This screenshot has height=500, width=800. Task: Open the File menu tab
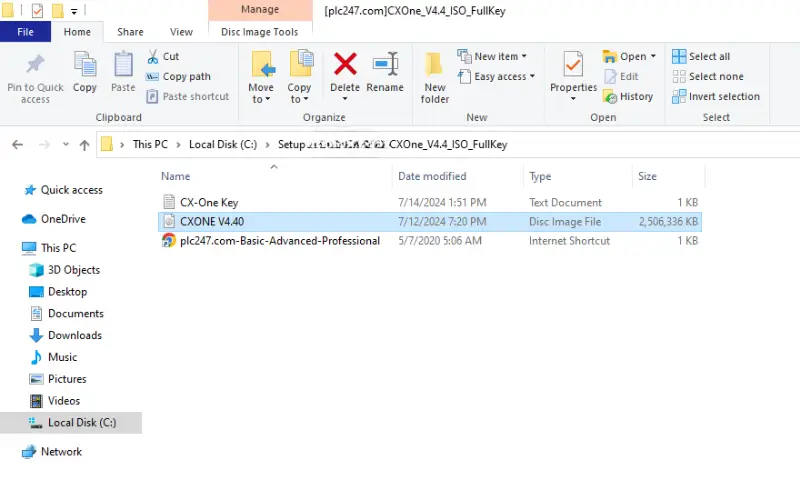coord(25,32)
